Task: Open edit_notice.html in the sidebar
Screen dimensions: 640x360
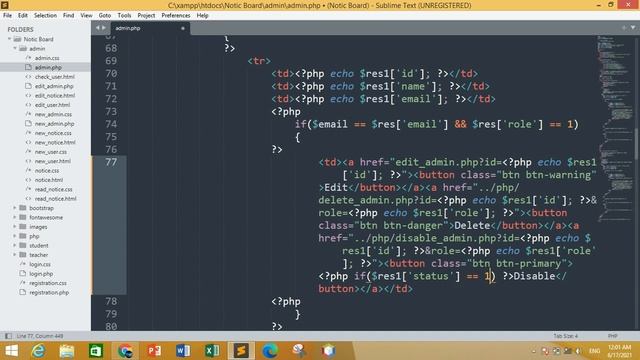Action: (x=55, y=96)
